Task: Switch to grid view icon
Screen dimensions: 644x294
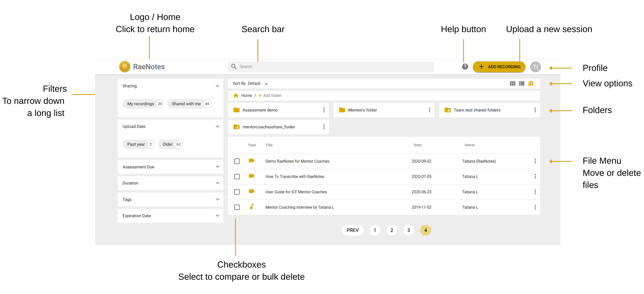Action: [x=512, y=84]
